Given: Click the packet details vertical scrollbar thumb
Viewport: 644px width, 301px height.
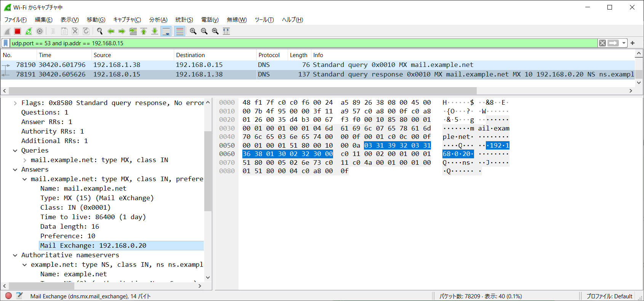Looking at the screenshot, I should [208, 171].
